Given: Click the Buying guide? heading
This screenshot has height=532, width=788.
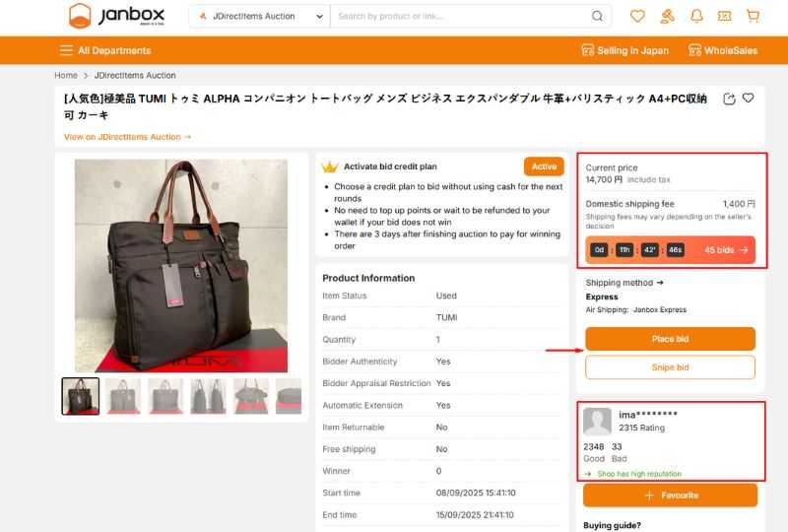Looking at the screenshot, I should coord(612,525).
